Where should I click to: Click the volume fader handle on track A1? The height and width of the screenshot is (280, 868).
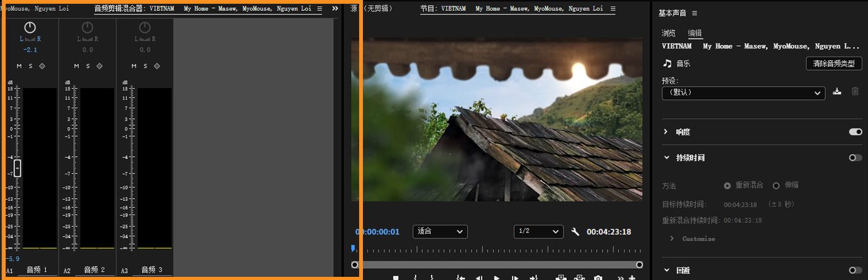18,168
